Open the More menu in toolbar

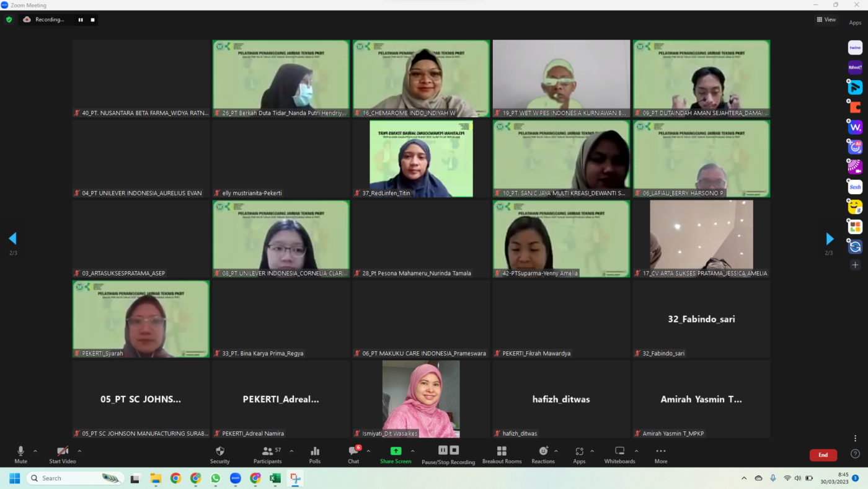[661, 454]
